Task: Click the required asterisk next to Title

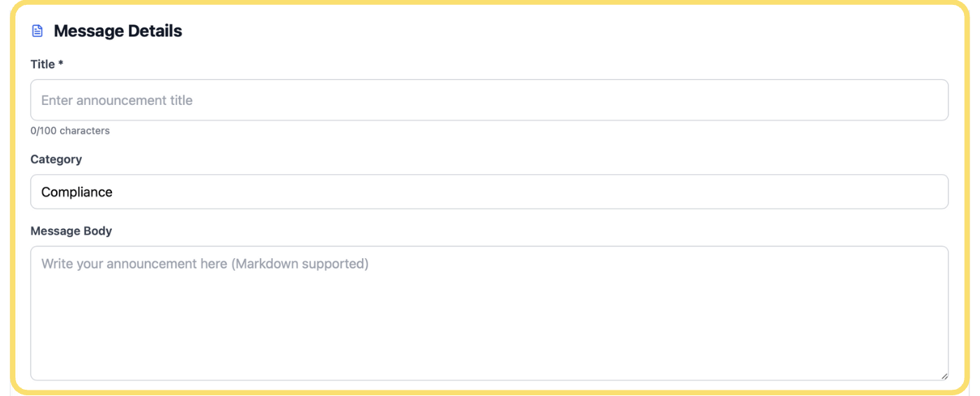Action: (61, 64)
